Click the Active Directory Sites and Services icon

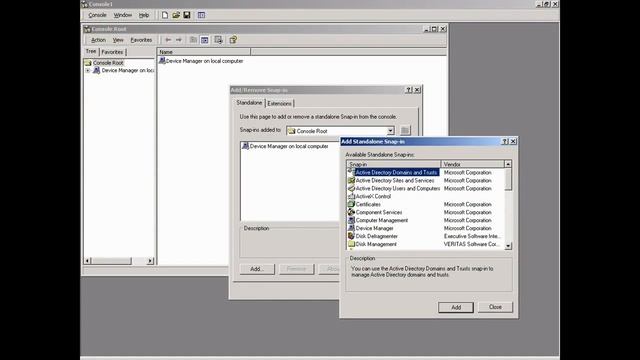click(x=351, y=180)
